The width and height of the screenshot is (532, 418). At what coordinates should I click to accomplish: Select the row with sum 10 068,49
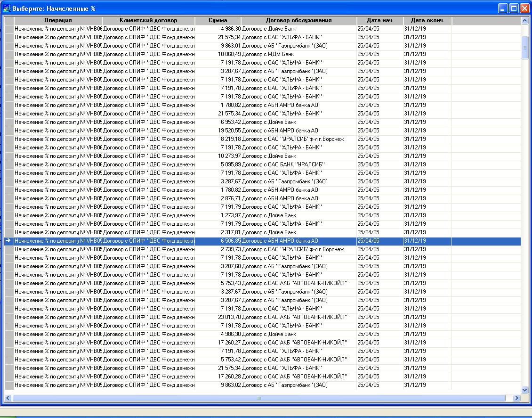263,54
